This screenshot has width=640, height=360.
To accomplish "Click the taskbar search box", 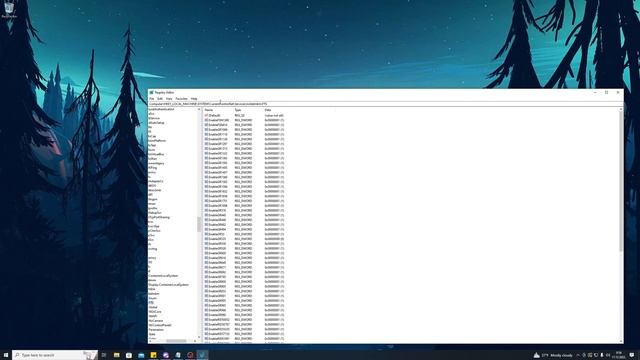I will tap(55, 355).
